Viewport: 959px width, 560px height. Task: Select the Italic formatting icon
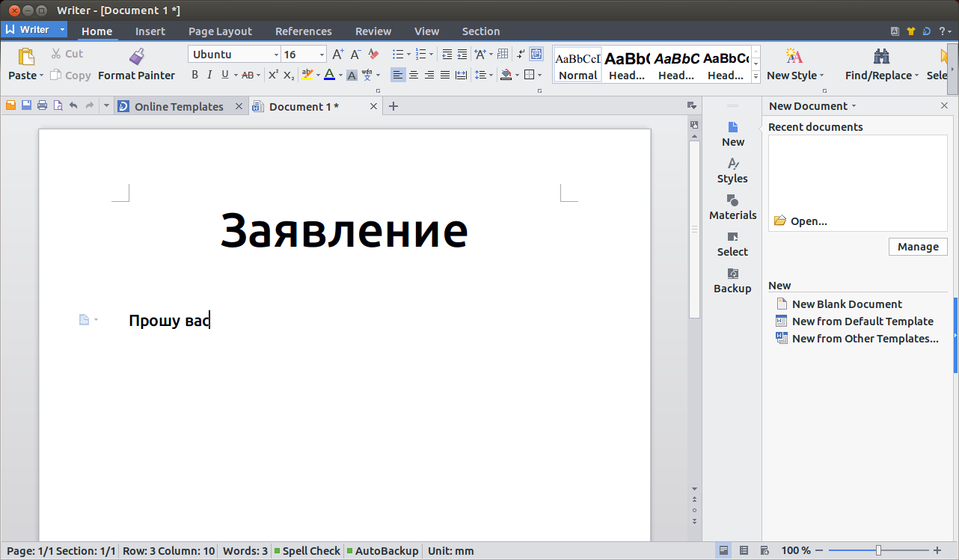click(x=210, y=75)
